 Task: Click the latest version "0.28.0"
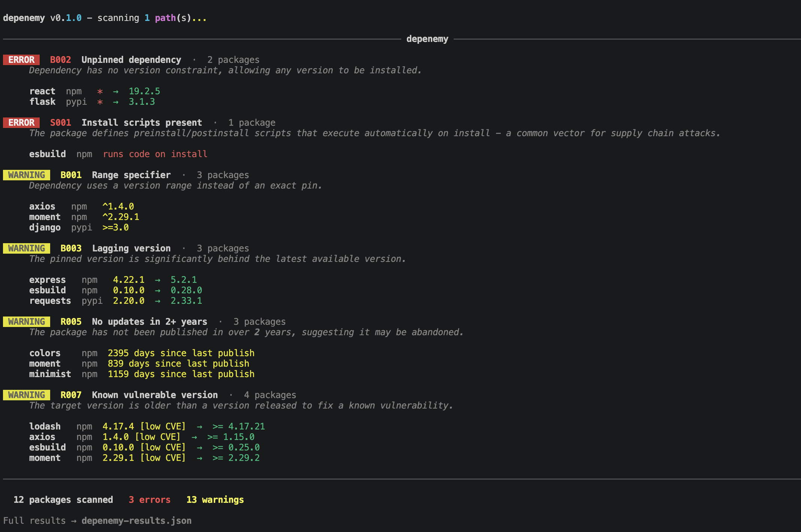click(186, 290)
